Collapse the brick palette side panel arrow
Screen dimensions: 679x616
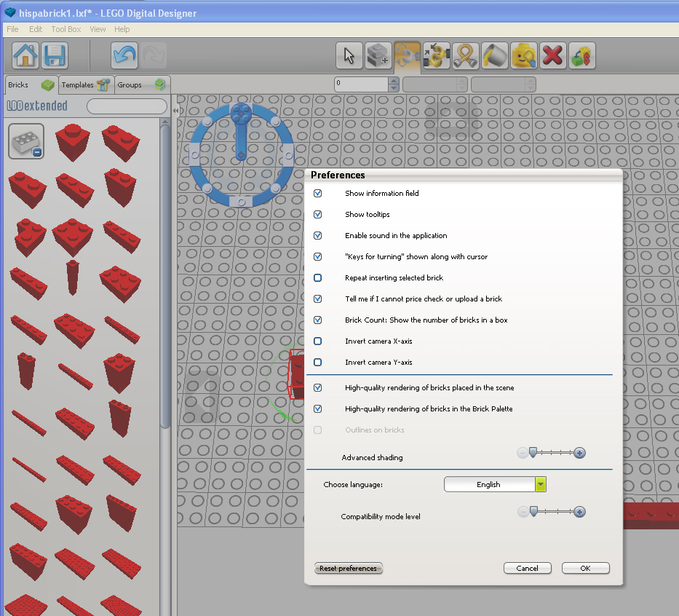[x=175, y=111]
